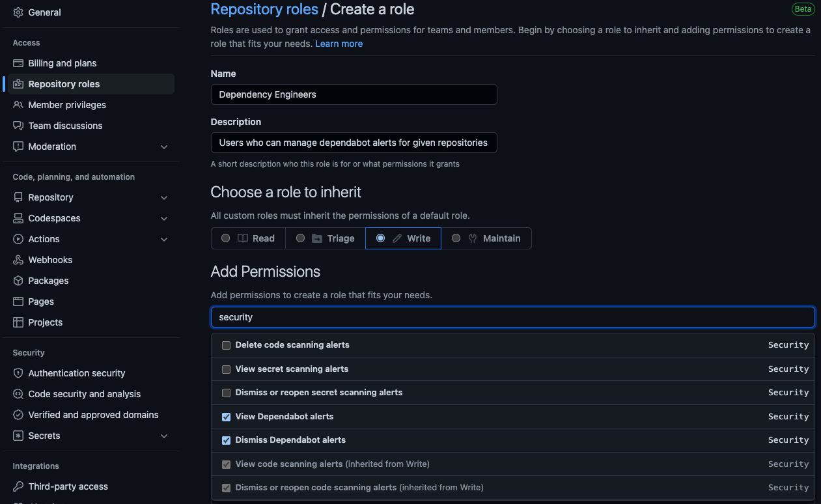Screen dimensions: 821x504
Task: Expand the Moderation sidebar section
Action: 164,147
